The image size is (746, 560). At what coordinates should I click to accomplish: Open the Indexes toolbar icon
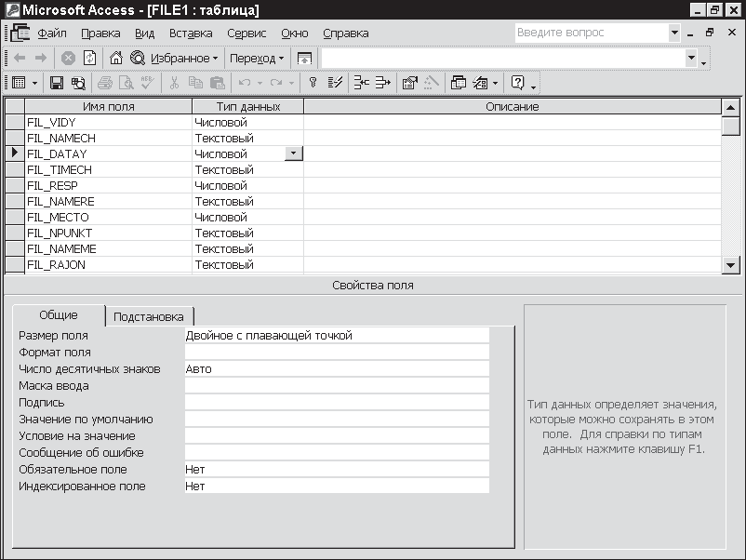(337, 83)
